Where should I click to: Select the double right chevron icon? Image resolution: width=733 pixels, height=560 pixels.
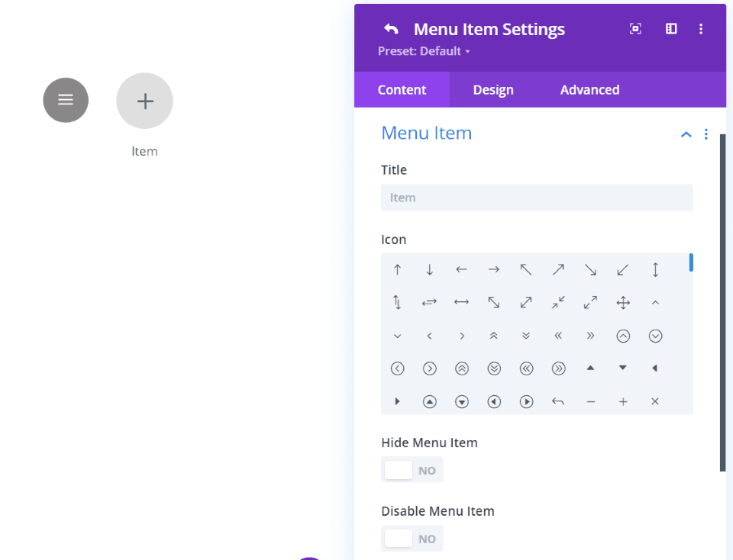click(590, 336)
